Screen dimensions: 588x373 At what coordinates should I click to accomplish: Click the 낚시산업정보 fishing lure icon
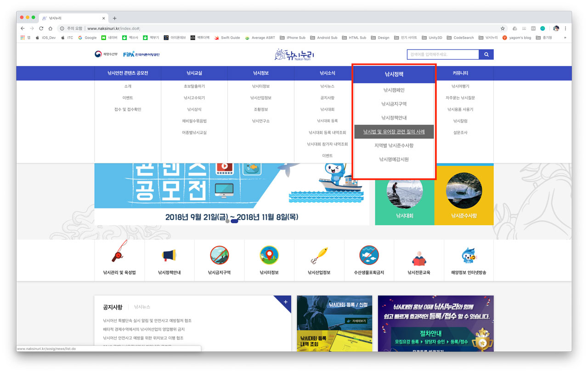click(319, 255)
